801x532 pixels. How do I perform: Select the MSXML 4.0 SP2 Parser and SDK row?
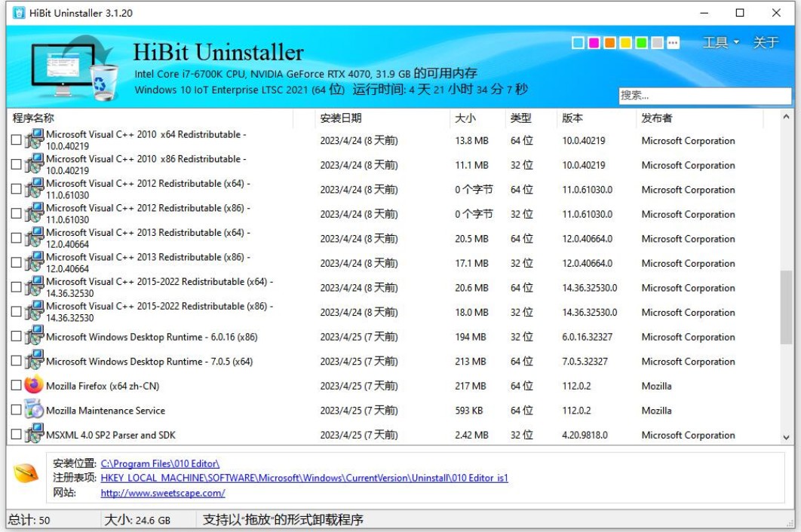click(x=394, y=435)
